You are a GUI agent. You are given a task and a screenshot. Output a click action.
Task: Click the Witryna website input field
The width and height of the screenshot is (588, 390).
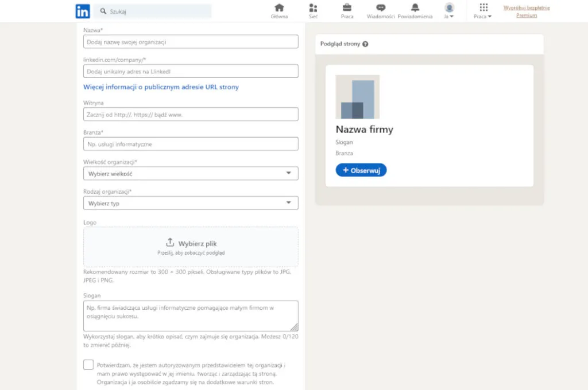pos(191,114)
